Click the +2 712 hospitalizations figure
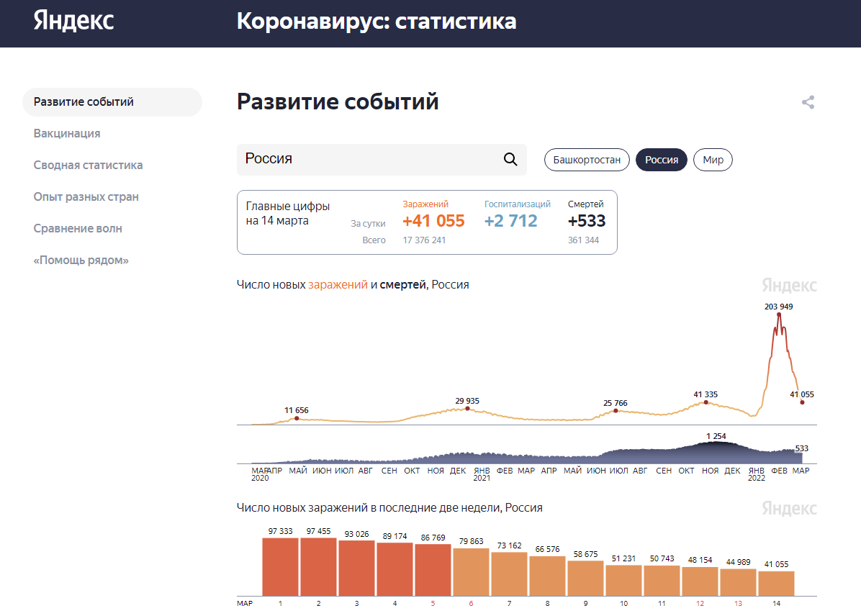This screenshot has height=616, width=861. point(510,221)
